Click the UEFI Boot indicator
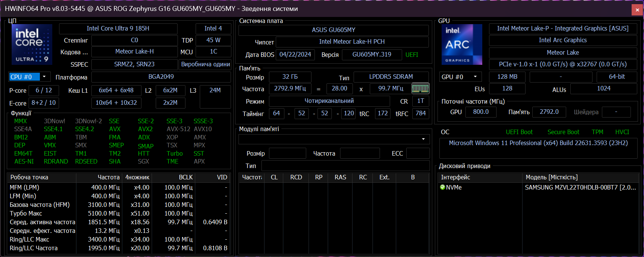Image resolution: width=644 pixels, height=257 pixels. click(x=519, y=132)
